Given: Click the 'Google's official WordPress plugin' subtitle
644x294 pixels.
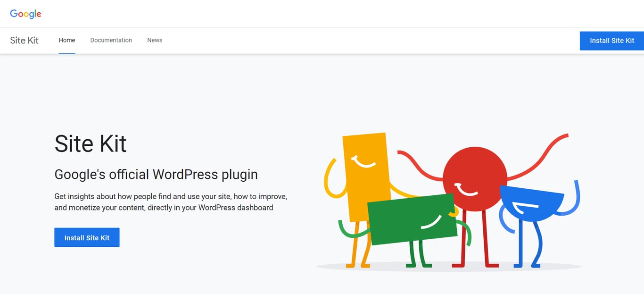Looking at the screenshot, I should (x=156, y=174).
